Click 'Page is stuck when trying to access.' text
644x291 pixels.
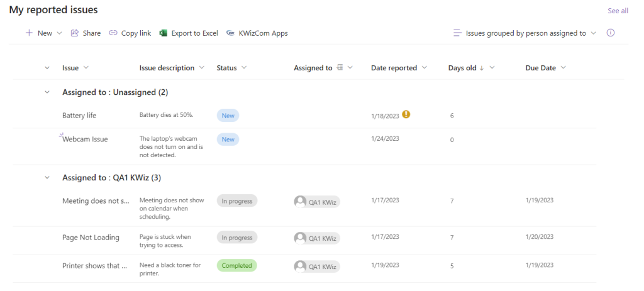tap(165, 241)
